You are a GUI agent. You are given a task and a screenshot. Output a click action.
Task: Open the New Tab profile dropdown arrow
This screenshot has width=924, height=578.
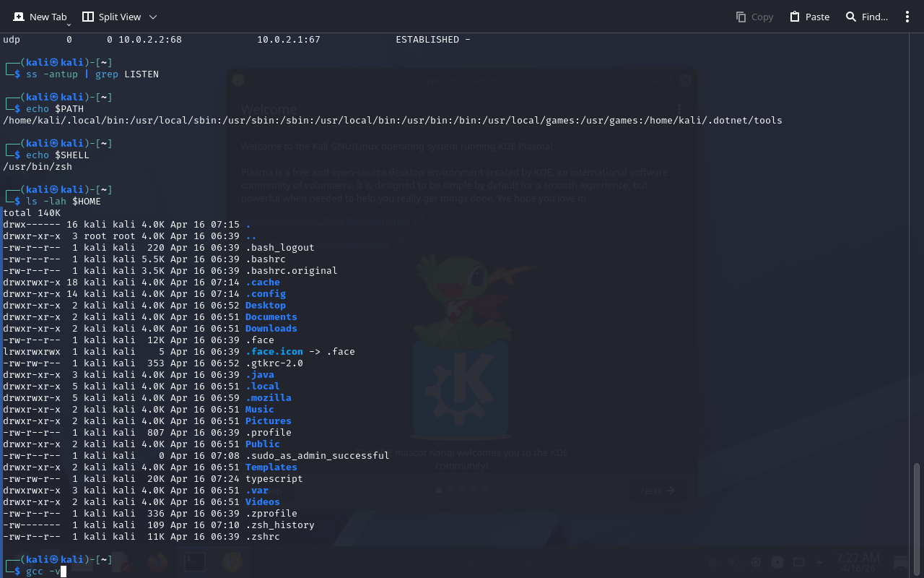coord(69,25)
